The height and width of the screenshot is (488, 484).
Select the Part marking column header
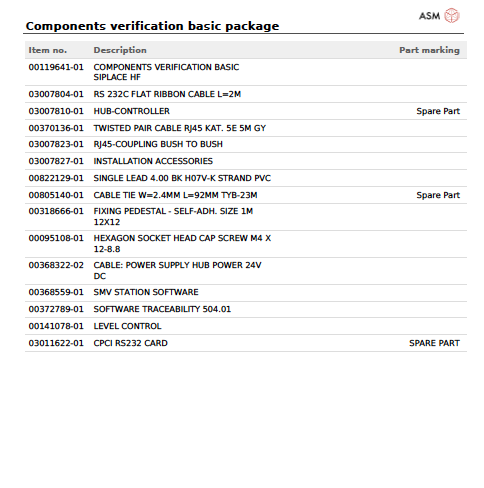coord(429,50)
